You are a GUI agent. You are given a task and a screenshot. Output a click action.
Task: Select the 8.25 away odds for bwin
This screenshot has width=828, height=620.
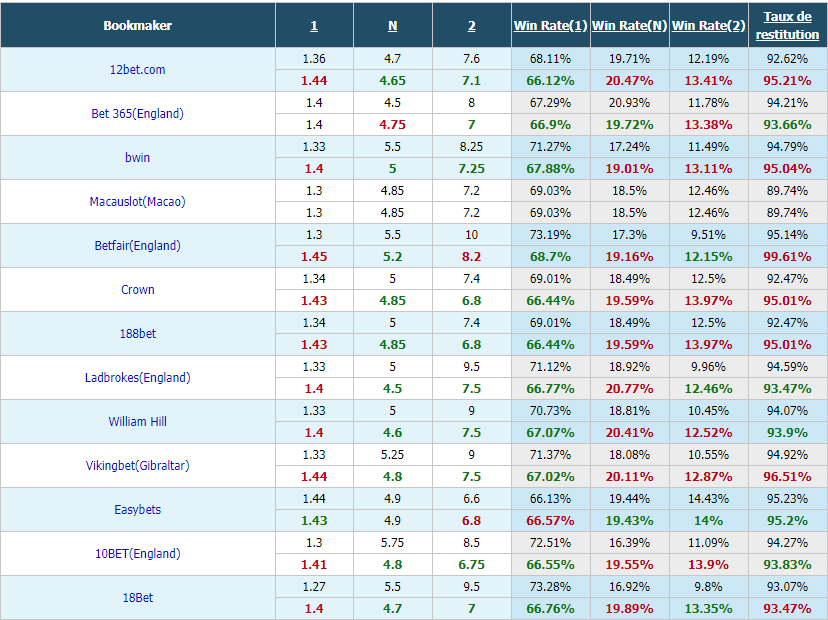[472, 147]
